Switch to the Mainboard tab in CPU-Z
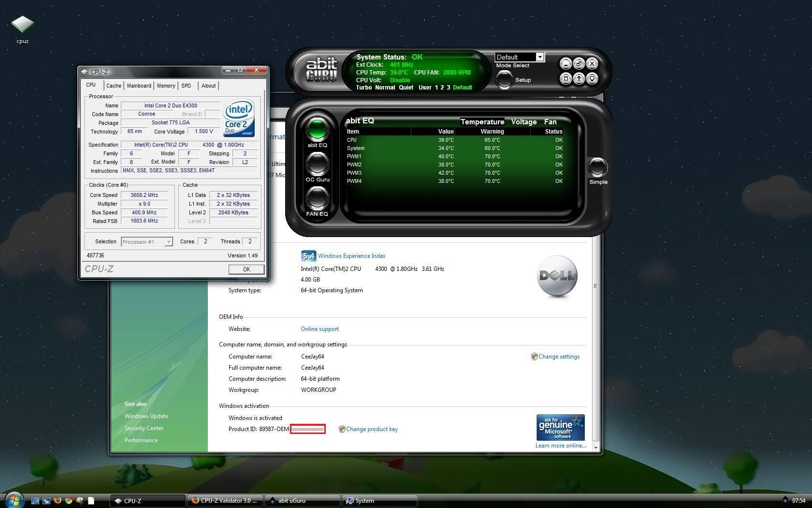 pyautogui.click(x=139, y=86)
